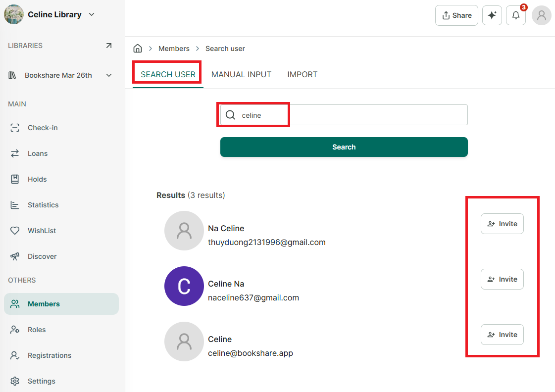This screenshot has height=392, width=555.
Task: Click the avatar for celine@bookshare.app
Action: [x=184, y=342]
